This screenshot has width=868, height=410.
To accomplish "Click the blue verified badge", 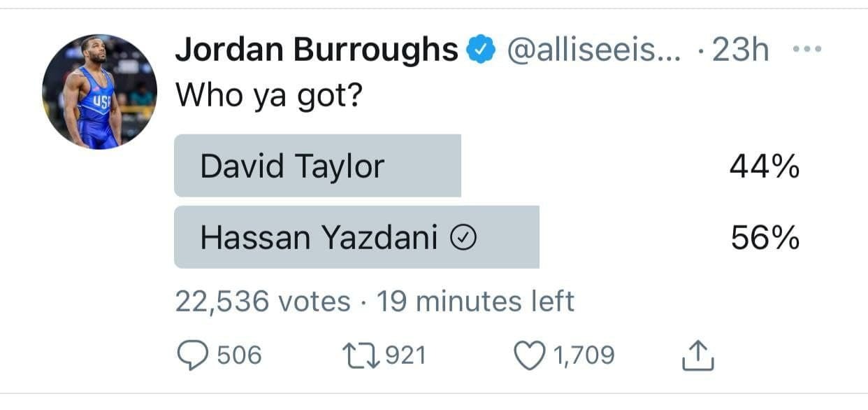I will pyautogui.click(x=481, y=50).
